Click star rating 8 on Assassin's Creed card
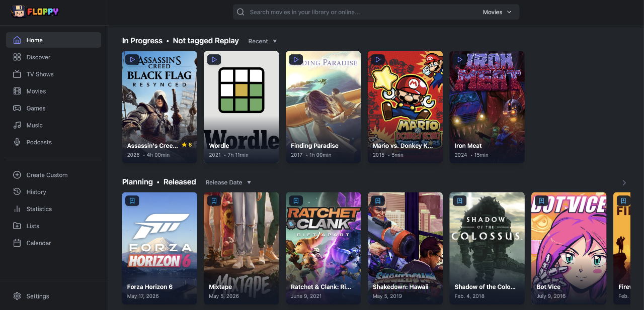Viewport: 644px width, 310px height. tap(187, 145)
